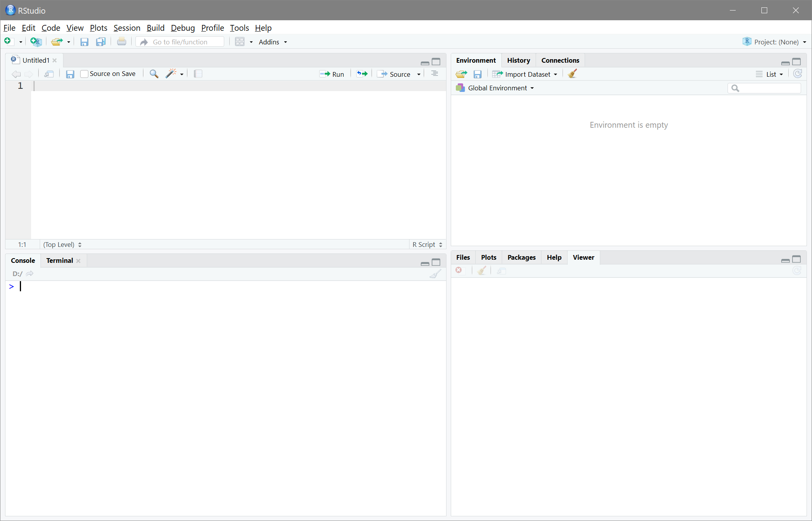Image resolution: width=812 pixels, height=521 pixels.
Task: Run the current line with Run button
Action: point(332,74)
